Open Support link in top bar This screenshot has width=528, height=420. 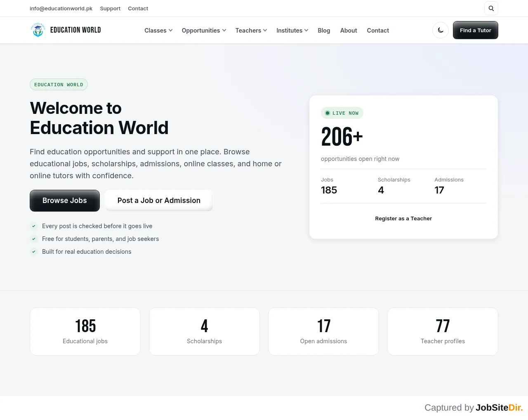click(110, 8)
